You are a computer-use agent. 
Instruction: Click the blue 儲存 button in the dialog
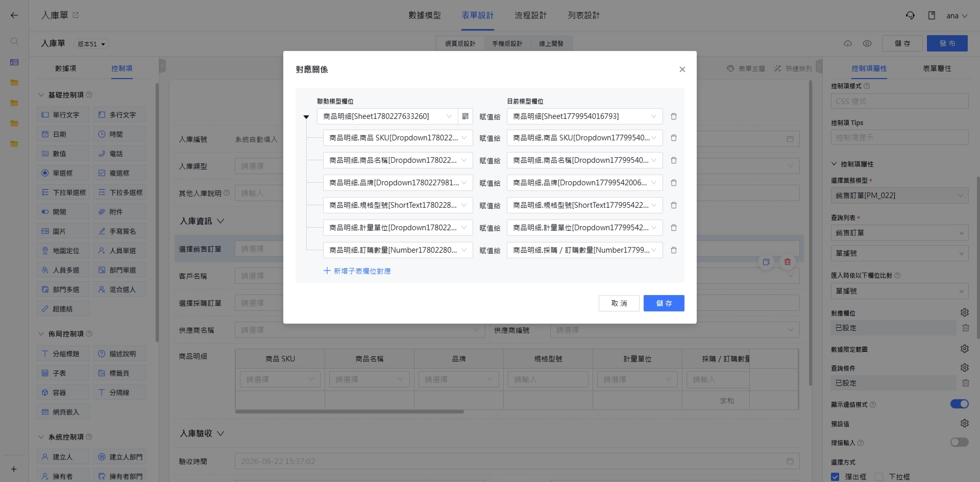point(664,303)
